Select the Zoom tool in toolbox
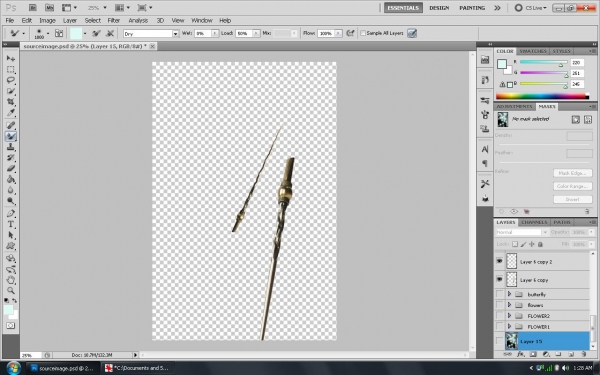 [11, 291]
